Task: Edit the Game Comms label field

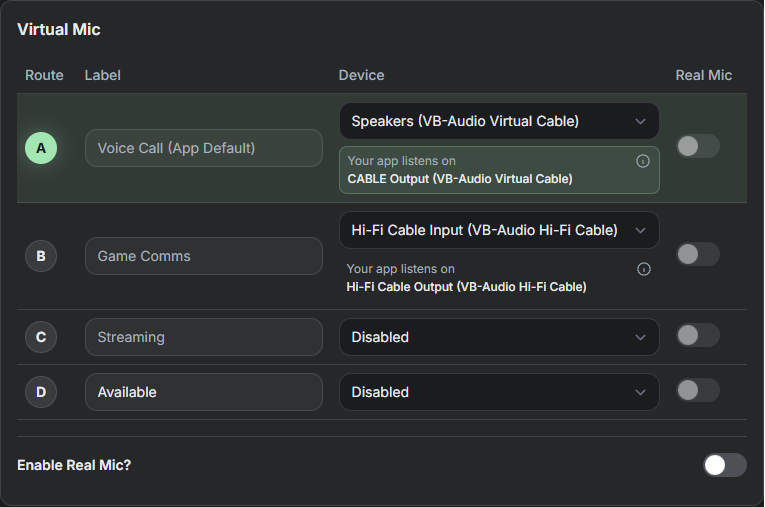Action: [203, 256]
